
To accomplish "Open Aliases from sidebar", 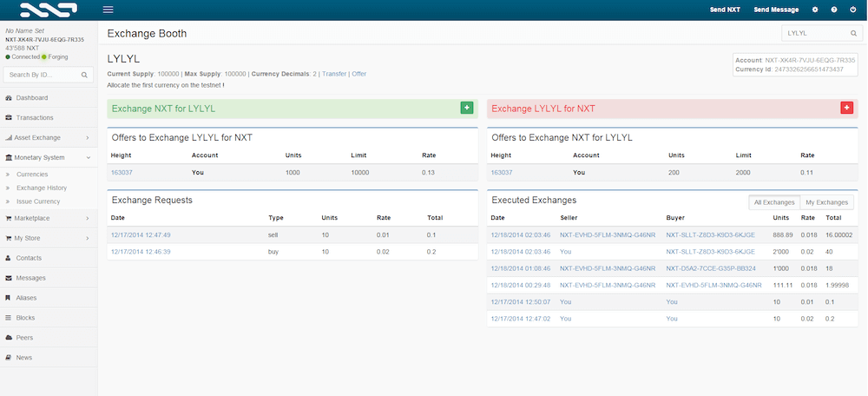I will [49, 298].
